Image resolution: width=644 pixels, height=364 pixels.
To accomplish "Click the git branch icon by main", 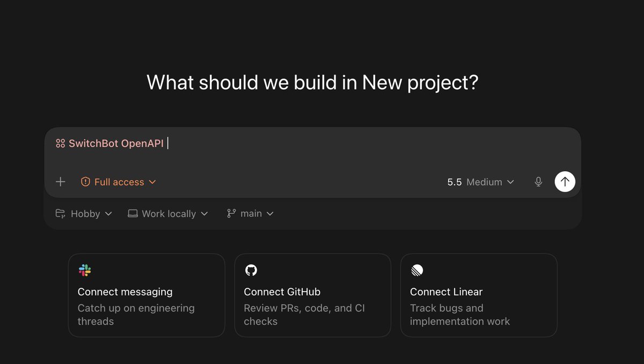I will [231, 214].
